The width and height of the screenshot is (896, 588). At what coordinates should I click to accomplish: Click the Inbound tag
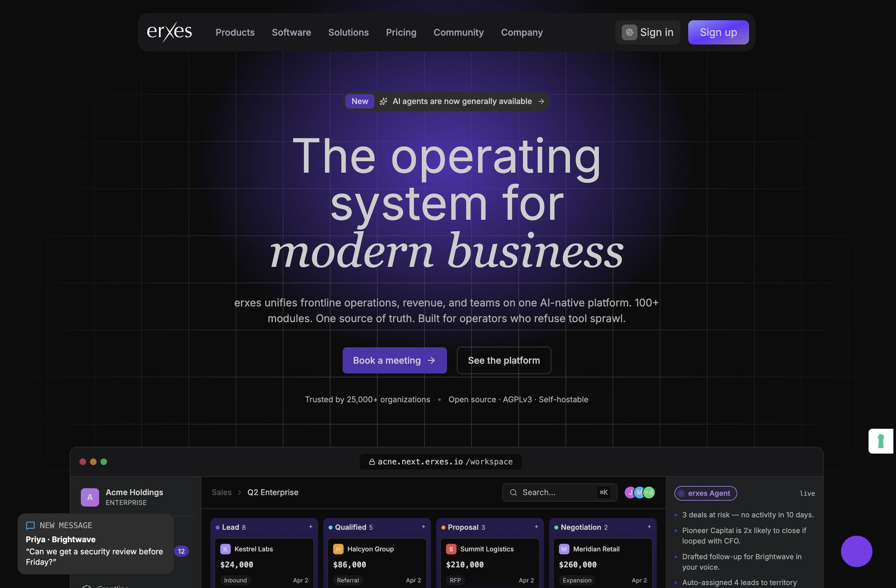(235, 581)
